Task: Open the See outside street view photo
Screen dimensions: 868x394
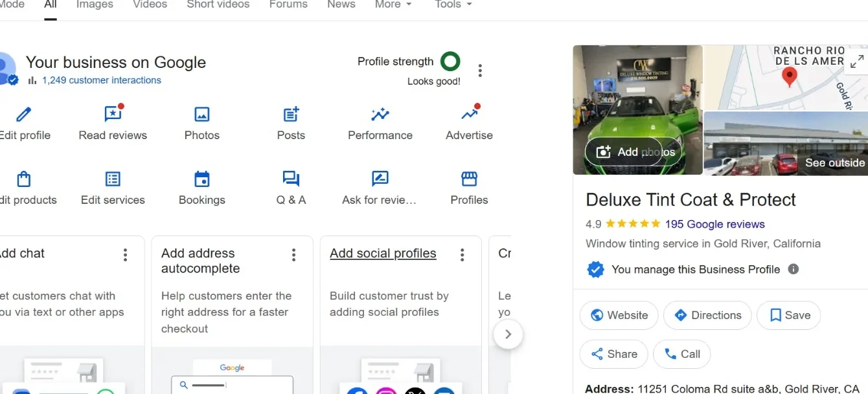Action: point(785,144)
